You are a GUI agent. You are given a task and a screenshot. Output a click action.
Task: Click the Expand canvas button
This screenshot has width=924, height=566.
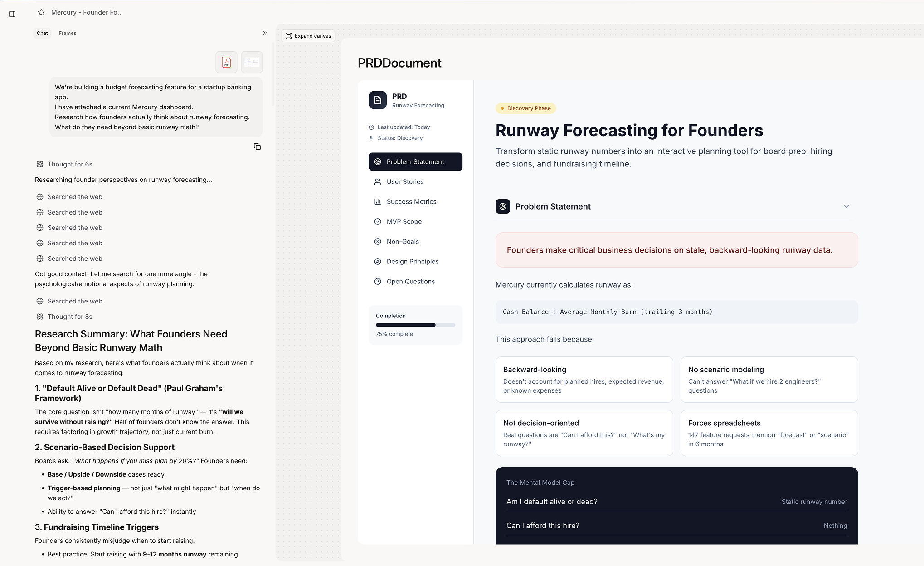tap(308, 35)
